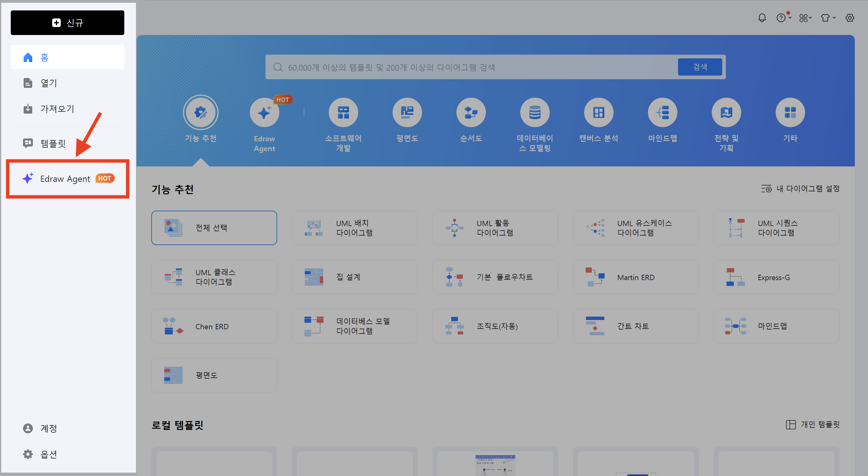Open 내 다이어그램 설정 link
This screenshot has height=476, width=868.
(800, 189)
